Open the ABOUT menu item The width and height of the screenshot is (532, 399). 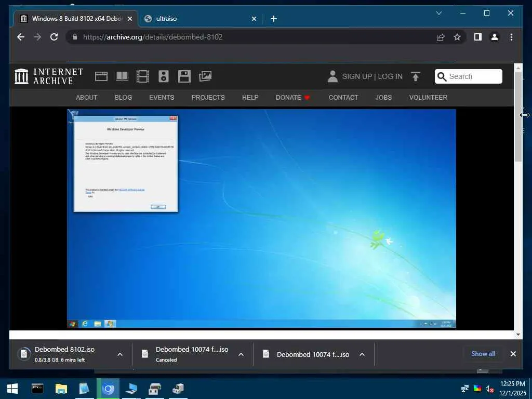[x=87, y=97]
